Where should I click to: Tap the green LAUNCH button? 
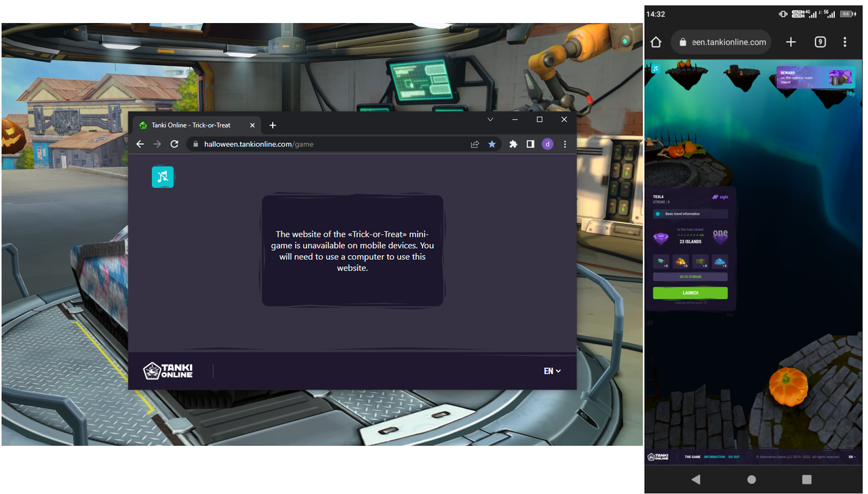[690, 293]
